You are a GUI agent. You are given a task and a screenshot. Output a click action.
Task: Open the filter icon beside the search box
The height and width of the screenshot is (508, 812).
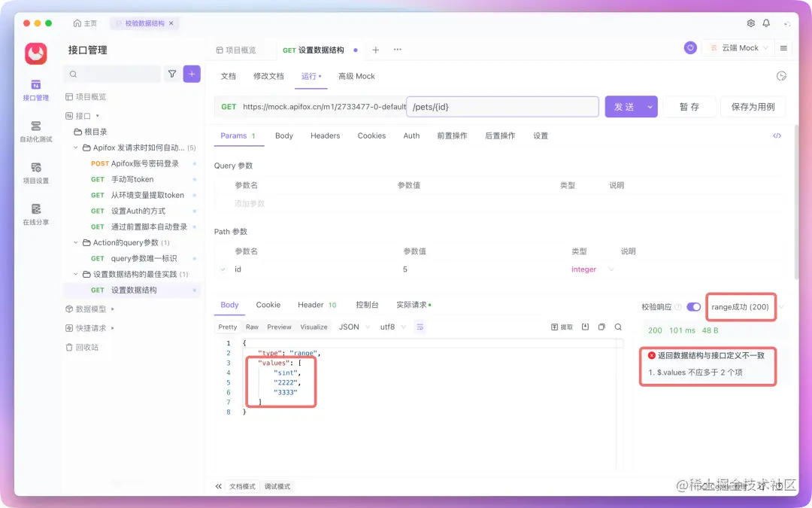tap(172, 75)
